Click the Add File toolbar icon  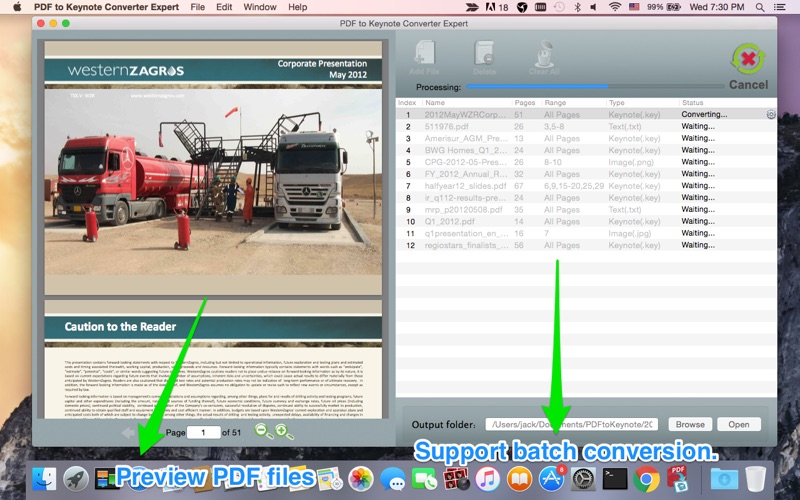[424, 58]
